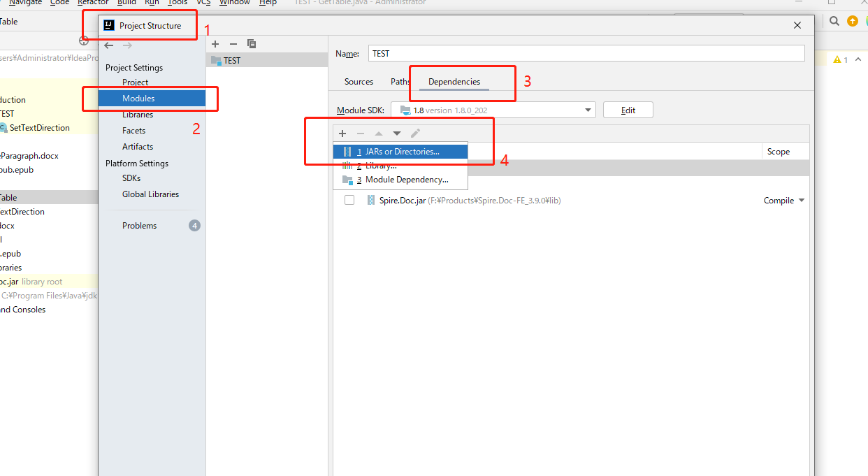The width and height of the screenshot is (868, 476).
Task: Click the module Name input field
Action: [586, 53]
